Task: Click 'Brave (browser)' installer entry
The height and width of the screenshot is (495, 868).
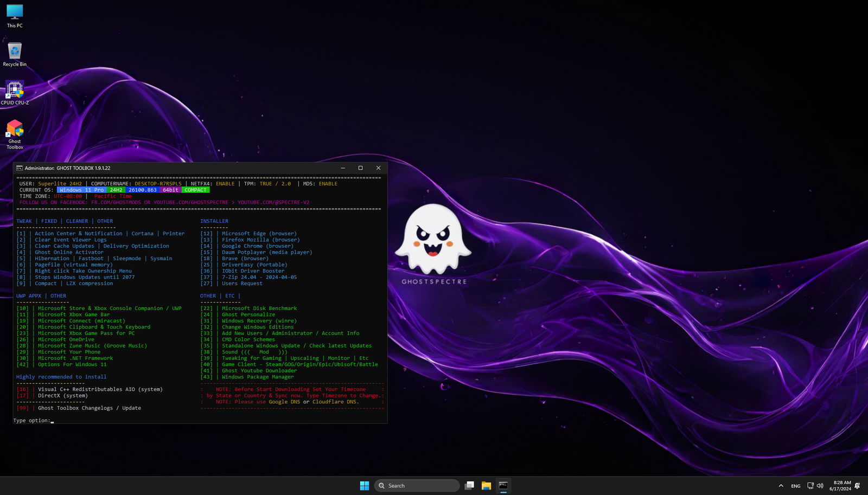Action: pyautogui.click(x=245, y=259)
